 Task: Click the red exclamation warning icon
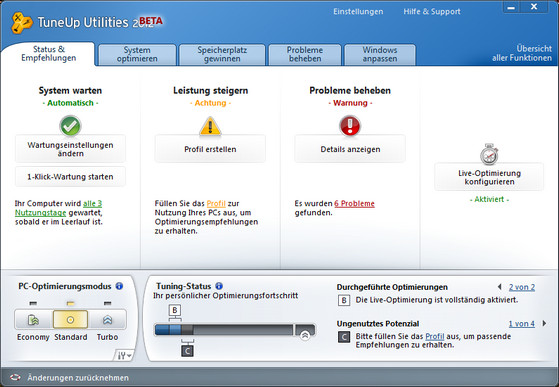click(350, 125)
